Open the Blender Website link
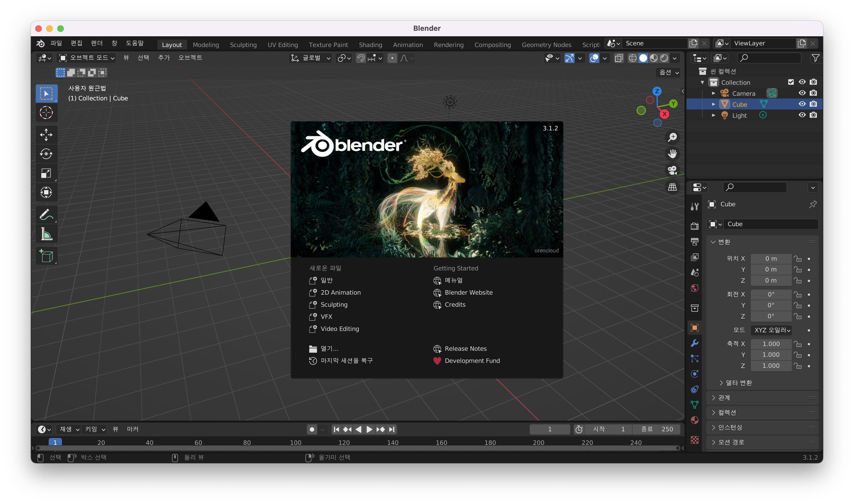The height and width of the screenshot is (504, 854). click(x=463, y=292)
